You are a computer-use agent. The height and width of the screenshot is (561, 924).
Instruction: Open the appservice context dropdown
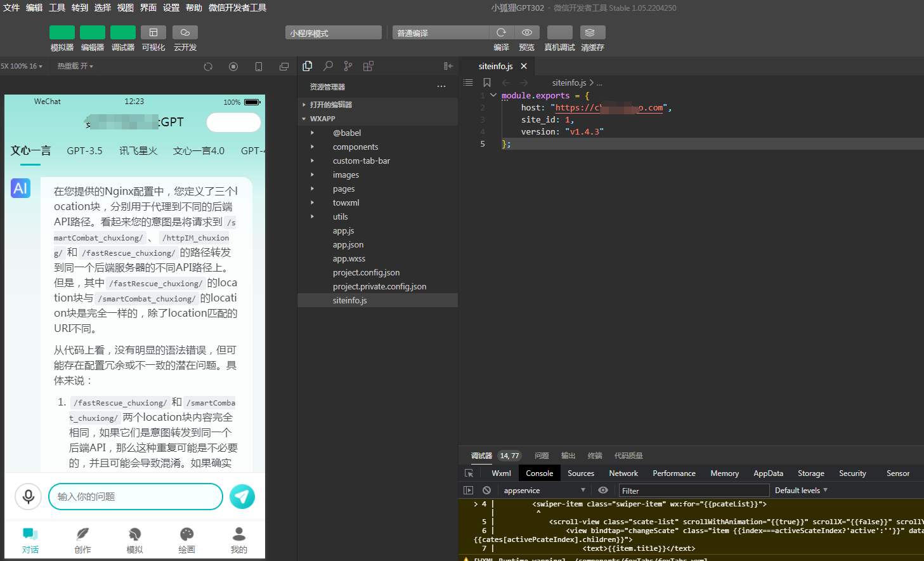point(544,491)
